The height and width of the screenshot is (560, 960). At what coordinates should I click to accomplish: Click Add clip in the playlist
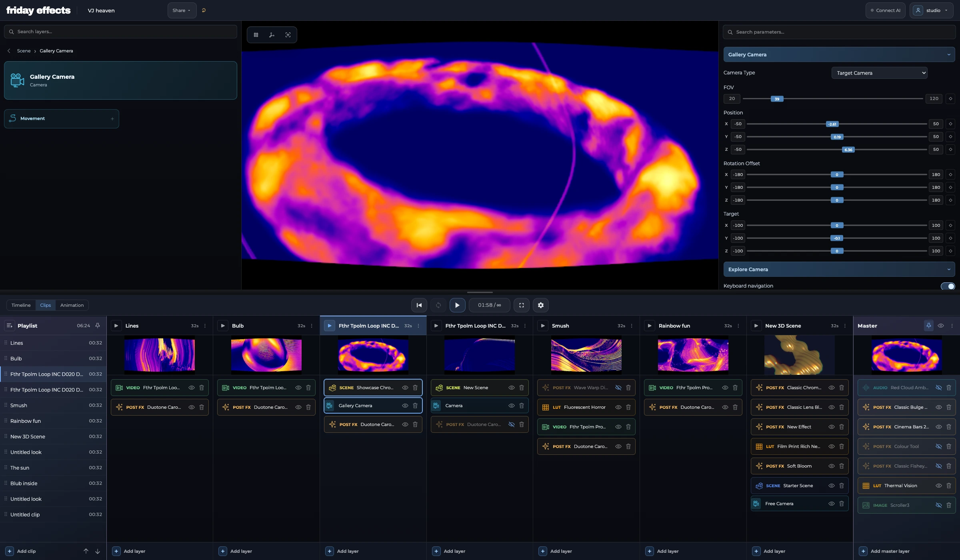(21, 551)
